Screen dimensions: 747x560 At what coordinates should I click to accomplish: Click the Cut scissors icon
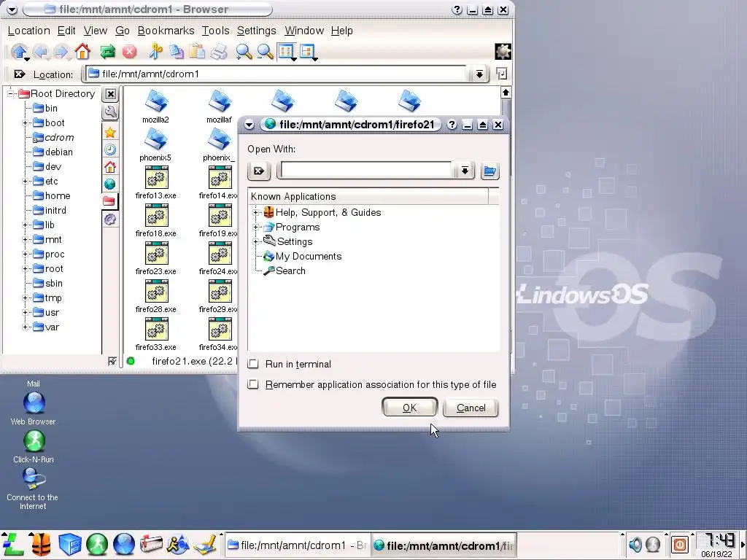point(155,52)
